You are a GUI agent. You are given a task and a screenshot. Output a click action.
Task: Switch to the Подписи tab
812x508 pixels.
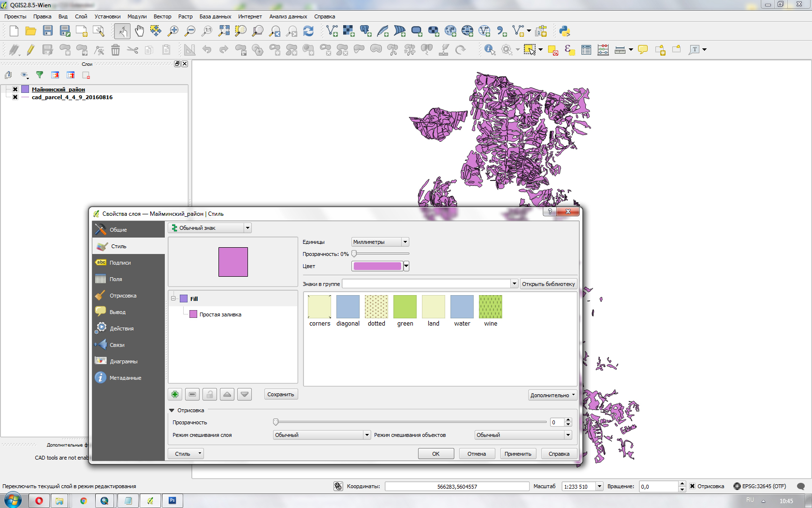[x=129, y=263]
